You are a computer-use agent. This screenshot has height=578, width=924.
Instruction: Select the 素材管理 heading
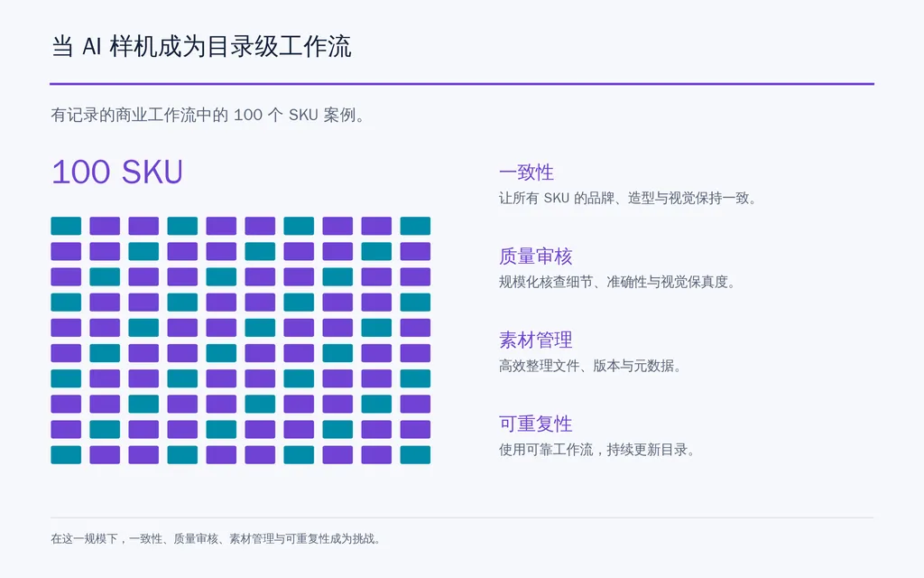click(x=535, y=340)
